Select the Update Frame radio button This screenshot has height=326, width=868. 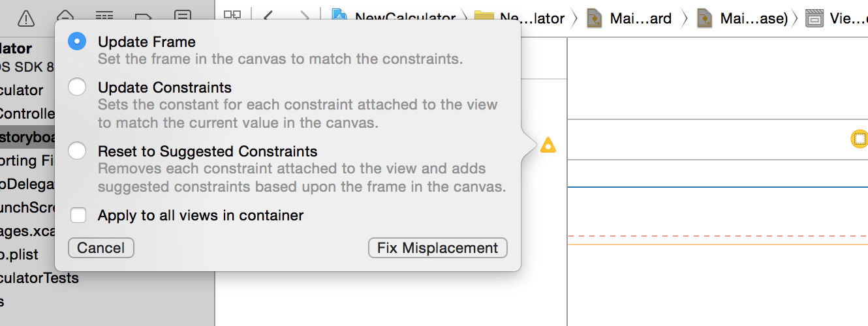(x=77, y=41)
